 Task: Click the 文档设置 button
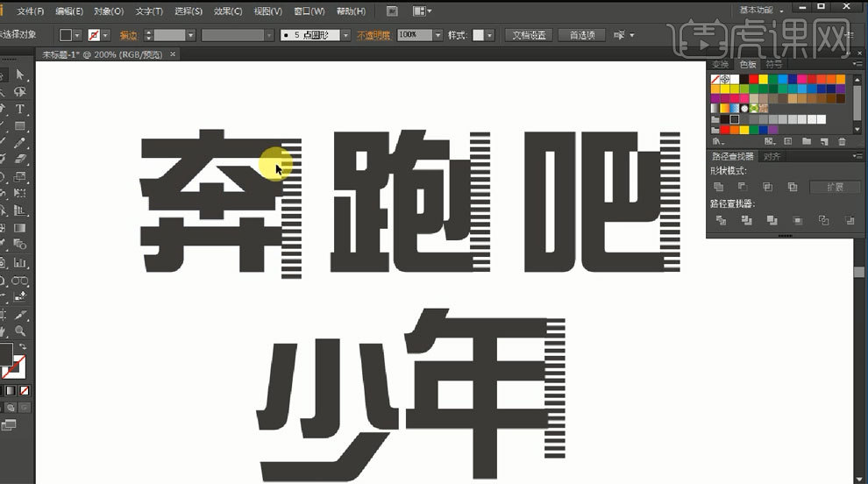click(529, 35)
